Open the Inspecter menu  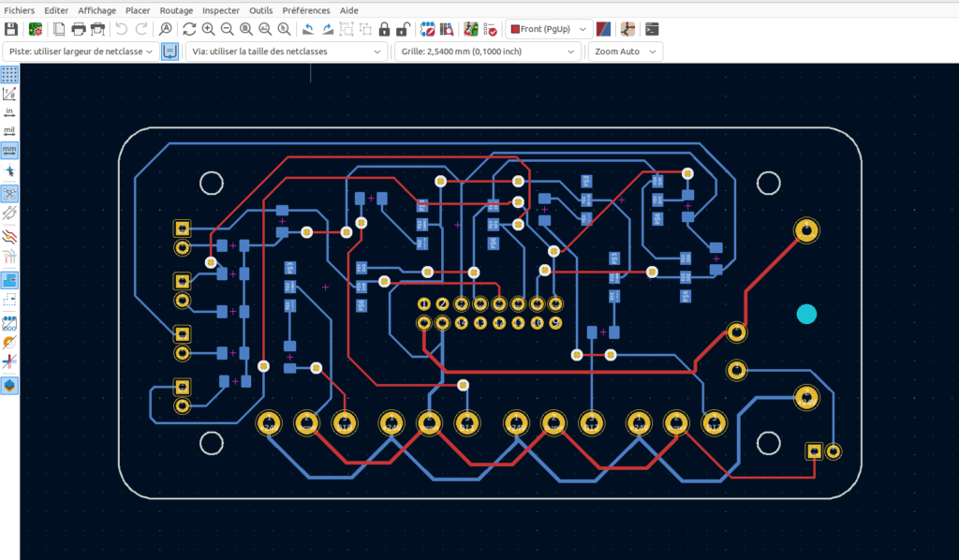coord(221,10)
